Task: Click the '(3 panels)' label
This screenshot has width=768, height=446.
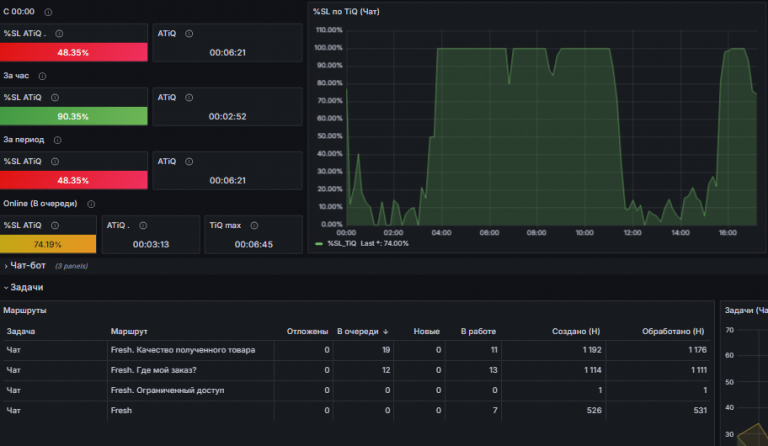Action: 72,266
